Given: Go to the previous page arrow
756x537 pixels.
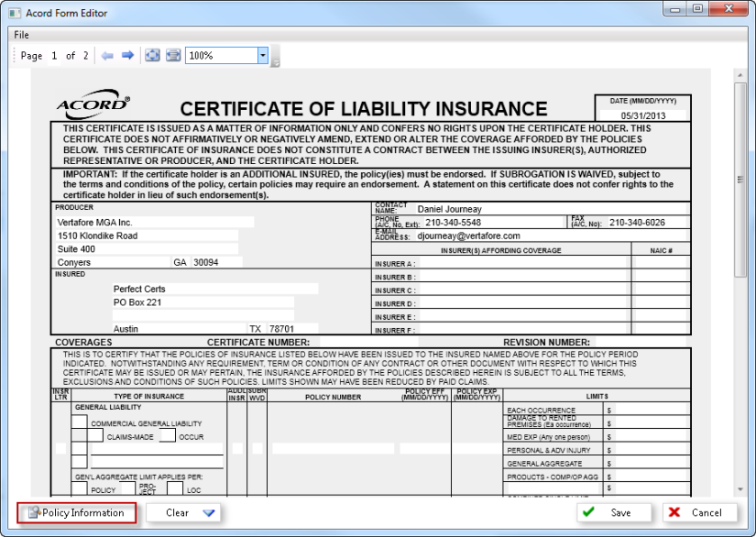Looking at the screenshot, I should [x=107, y=56].
